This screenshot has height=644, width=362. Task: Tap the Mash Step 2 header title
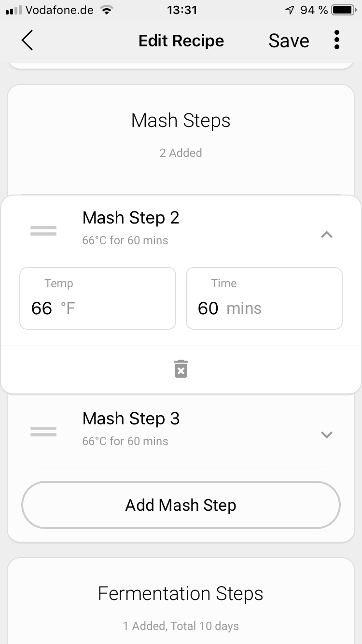[x=131, y=218]
